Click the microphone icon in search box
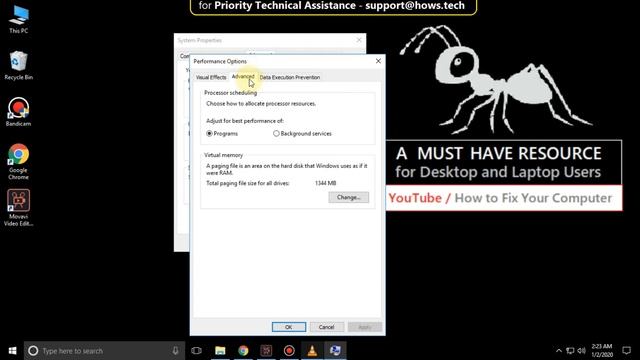This screenshot has height=360, width=640. [x=175, y=351]
